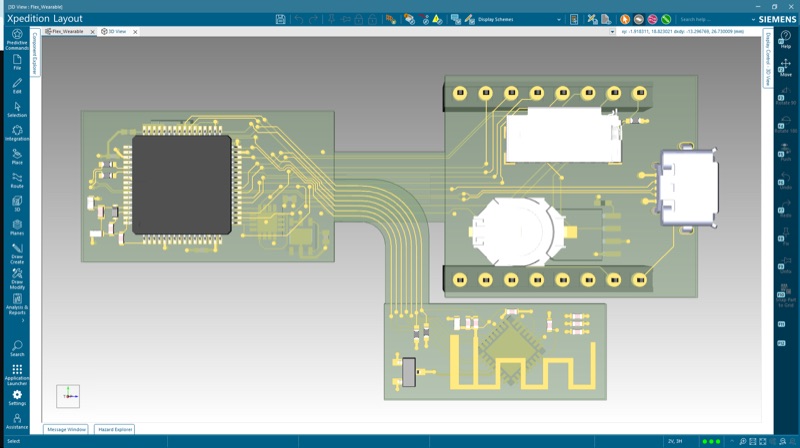Click the Save icon in toolbar
The width and height of the screenshot is (800, 448).
coord(281,19)
